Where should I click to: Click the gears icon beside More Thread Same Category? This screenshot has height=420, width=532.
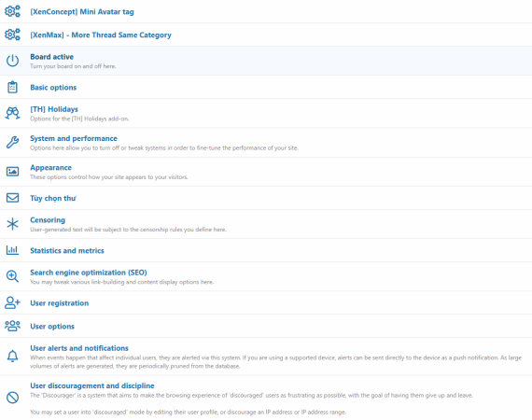[12, 35]
